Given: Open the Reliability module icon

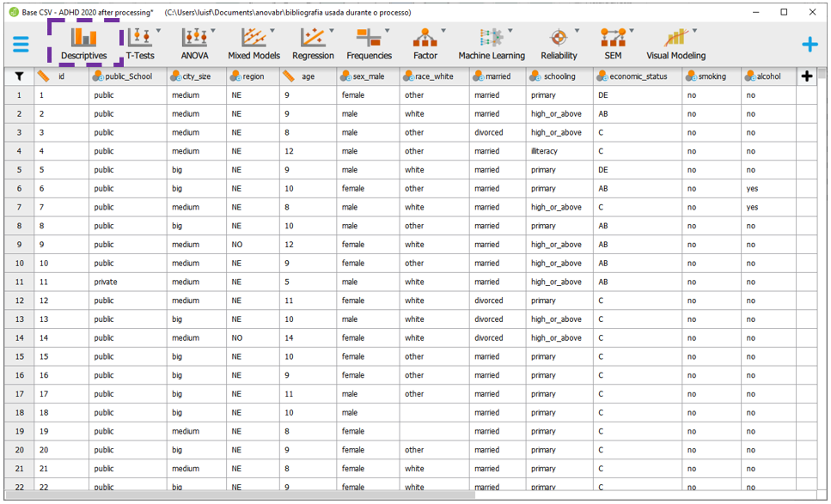Looking at the screenshot, I should tap(559, 43).
